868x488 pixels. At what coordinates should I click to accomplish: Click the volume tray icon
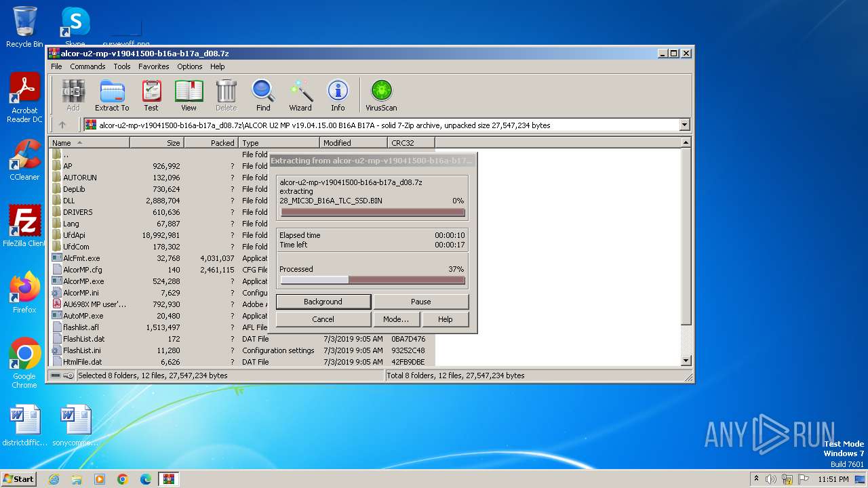770,479
